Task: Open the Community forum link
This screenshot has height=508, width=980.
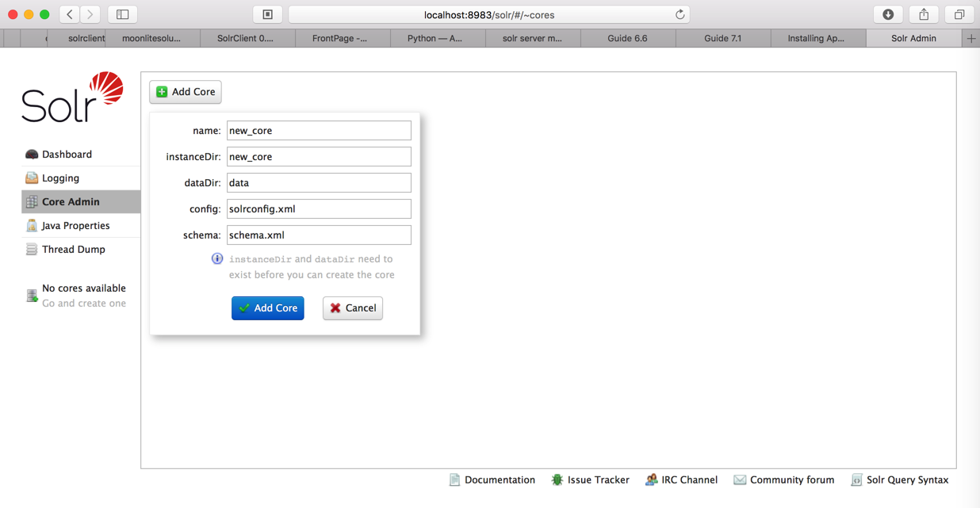Action: 783,480
